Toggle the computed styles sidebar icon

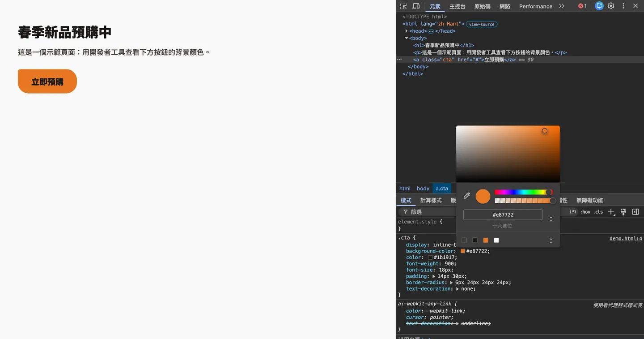636,212
